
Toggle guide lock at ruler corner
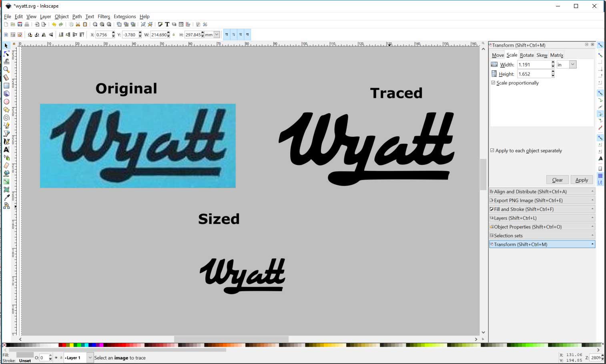tap(14, 44)
